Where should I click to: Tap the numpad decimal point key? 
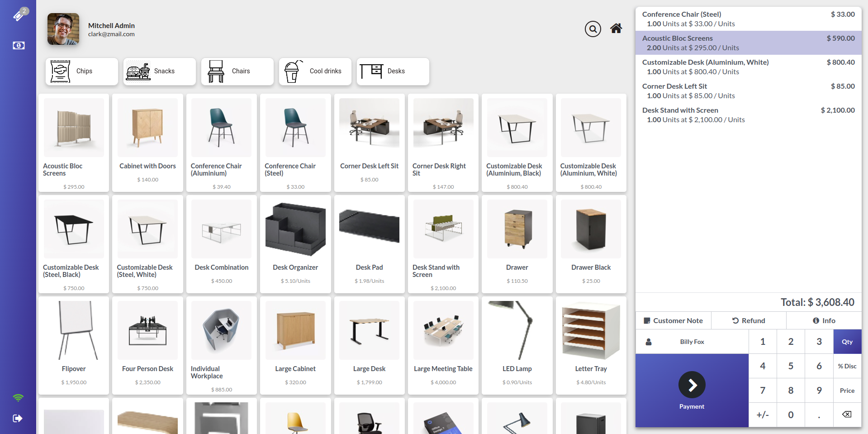pyautogui.click(x=819, y=415)
